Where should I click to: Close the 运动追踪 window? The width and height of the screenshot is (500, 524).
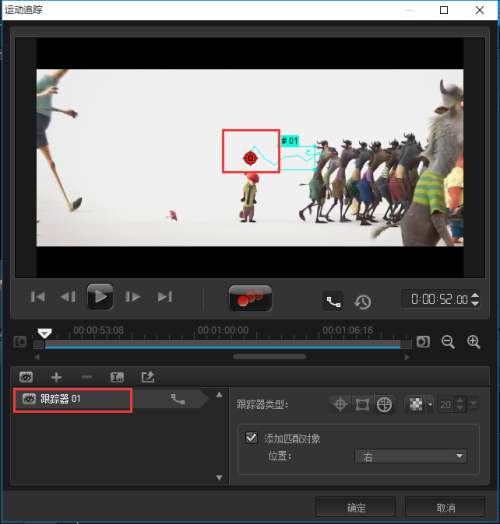point(480,10)
